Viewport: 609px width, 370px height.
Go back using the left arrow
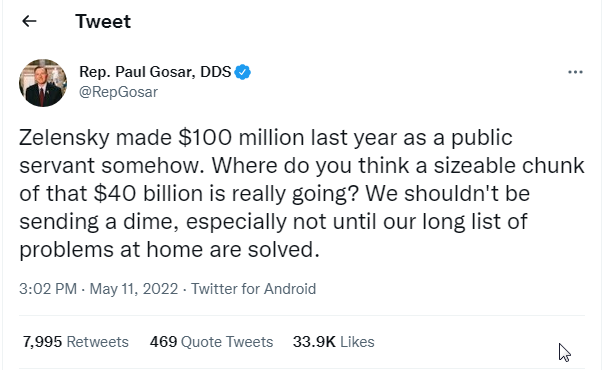(29, 21)
